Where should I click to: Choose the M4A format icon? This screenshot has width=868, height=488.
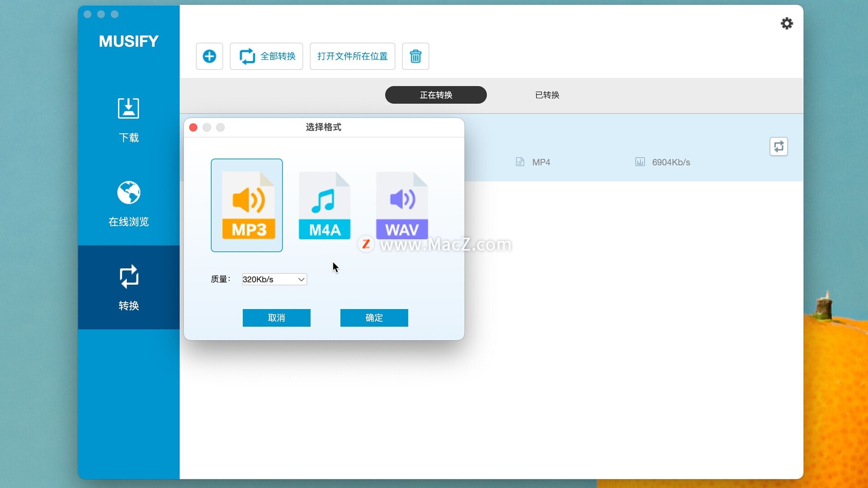325,206
